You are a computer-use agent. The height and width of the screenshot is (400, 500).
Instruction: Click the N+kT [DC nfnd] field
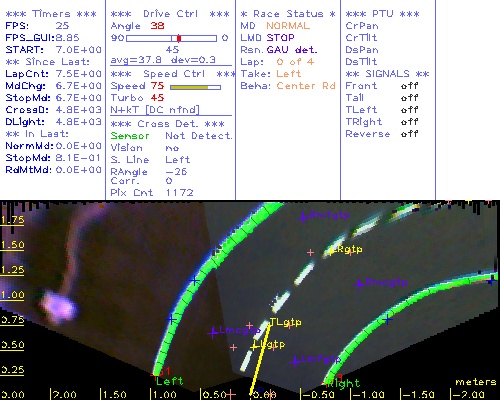155,110
